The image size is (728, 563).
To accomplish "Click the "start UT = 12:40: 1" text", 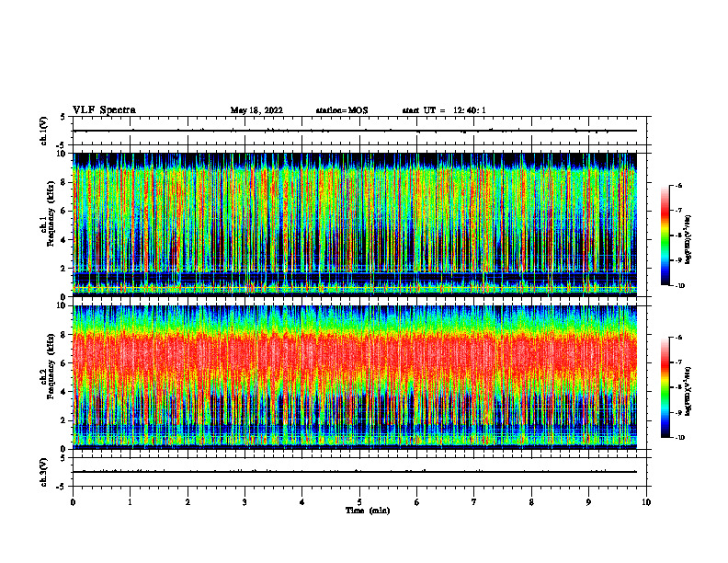I will [444, 110].
